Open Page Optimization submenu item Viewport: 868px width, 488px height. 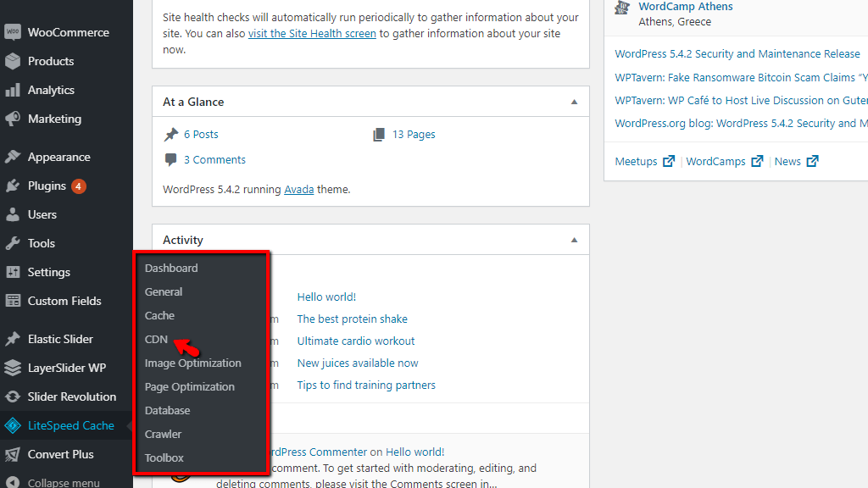click(x=189, y=386)
